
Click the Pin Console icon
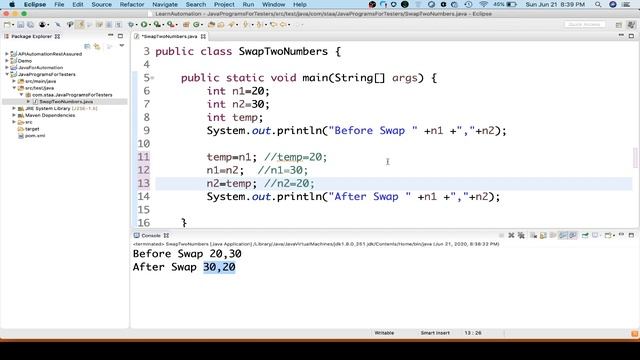(x=585, y=236)
